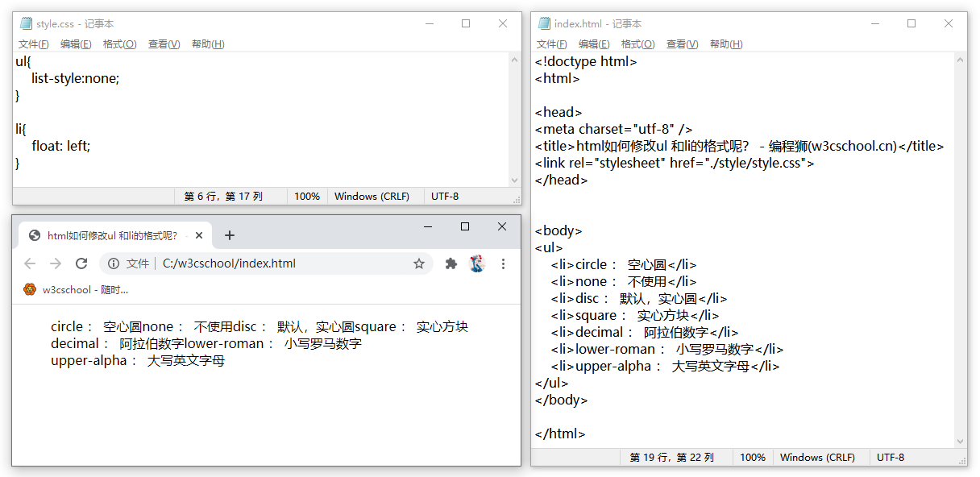Open 编辑 menu in index.html Notepad
The width and height of the screenshot is (980, 477).
(x=594, y=44)
